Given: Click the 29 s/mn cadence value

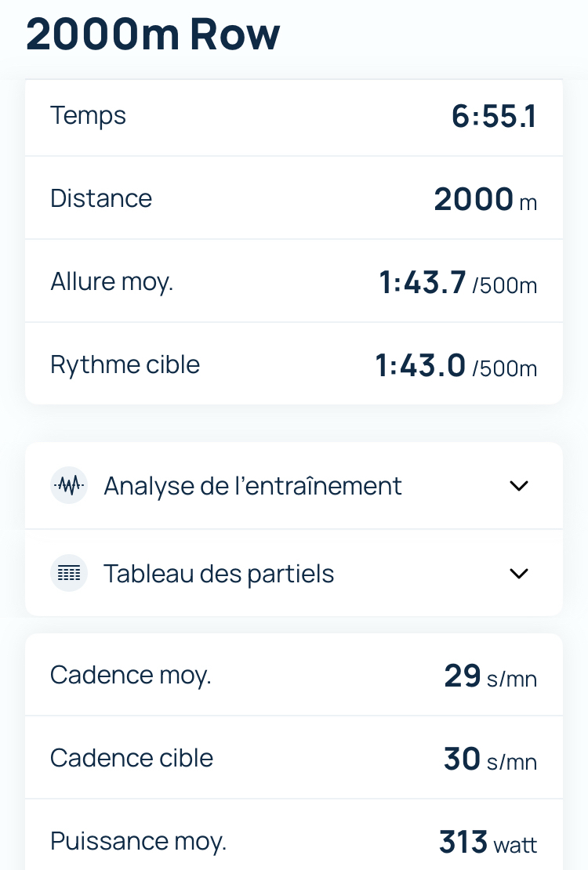Looking at the screenshot, I should [x=490, y=676].
